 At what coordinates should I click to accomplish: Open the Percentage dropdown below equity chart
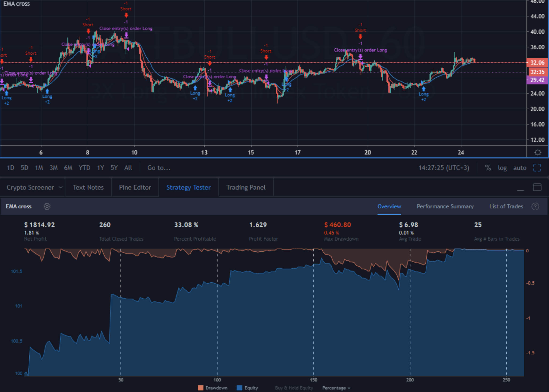336,388
